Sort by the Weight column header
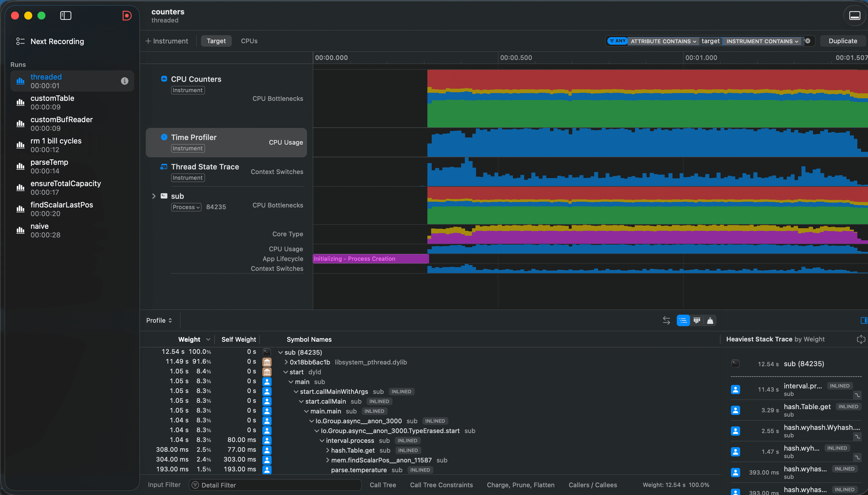868x495 pixels. (189, 339)
